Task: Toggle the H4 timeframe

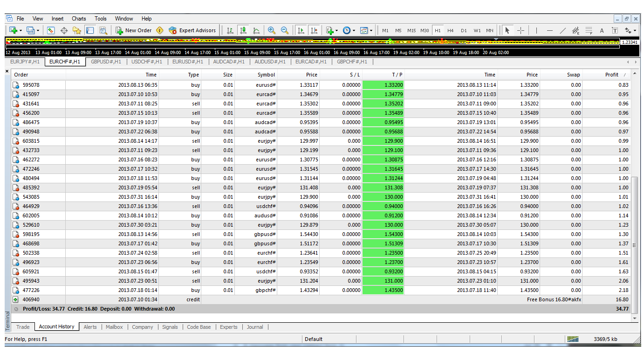Action: (451, 30)
